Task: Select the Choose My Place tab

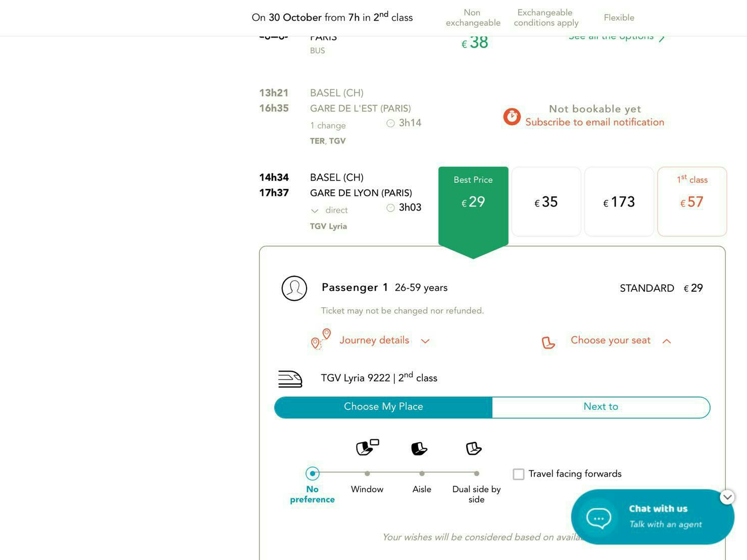Action: tap(383, 407)
